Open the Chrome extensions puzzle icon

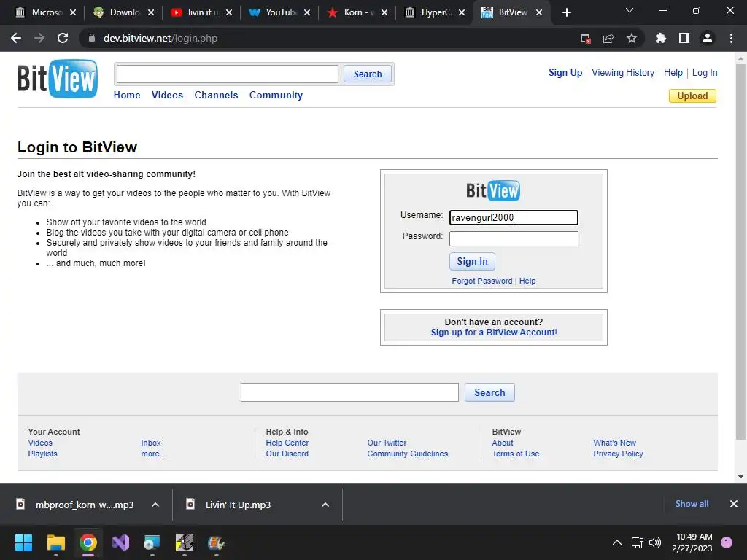click(x=660, y=38)
